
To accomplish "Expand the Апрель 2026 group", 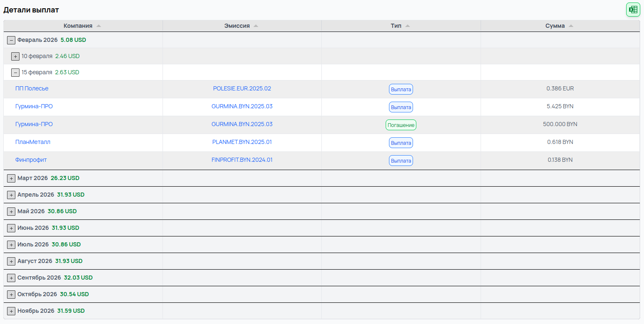I will (x=11, y=195).
